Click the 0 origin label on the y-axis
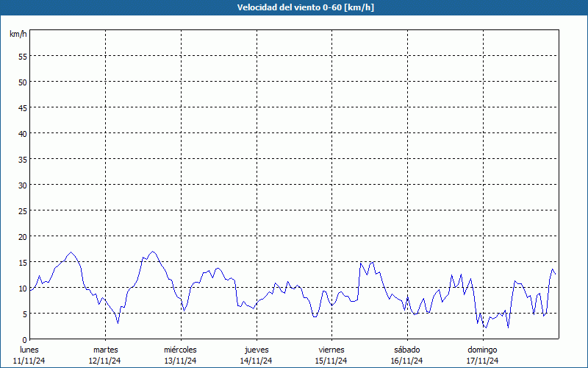588x368 pixels. click(24, 339)
